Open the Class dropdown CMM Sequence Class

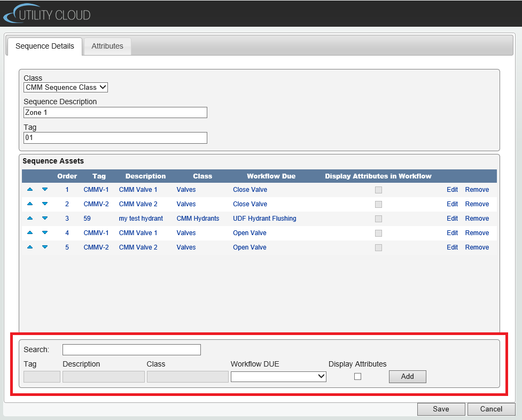click(66, 88)
